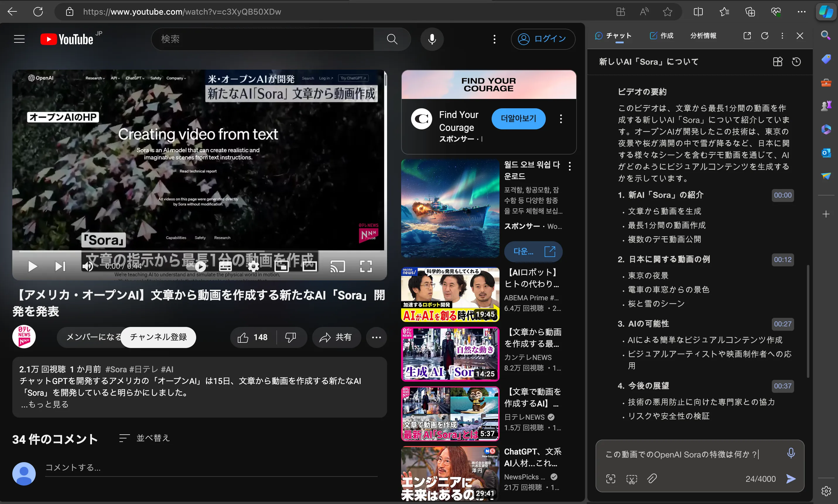Open options menu on 월드 오브 워쉽 ad
The height and width of the screenshot is (504, 838).
(x=570, y=166)
